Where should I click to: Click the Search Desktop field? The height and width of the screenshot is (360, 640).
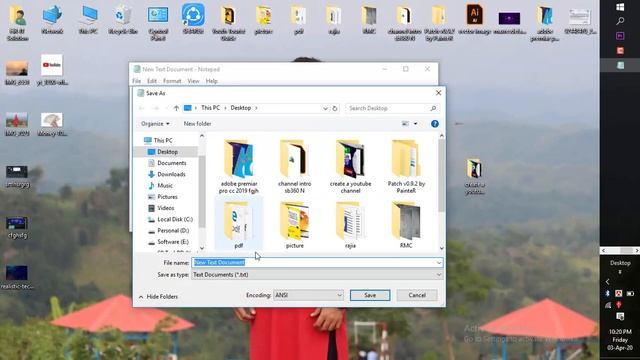[392, 108]
